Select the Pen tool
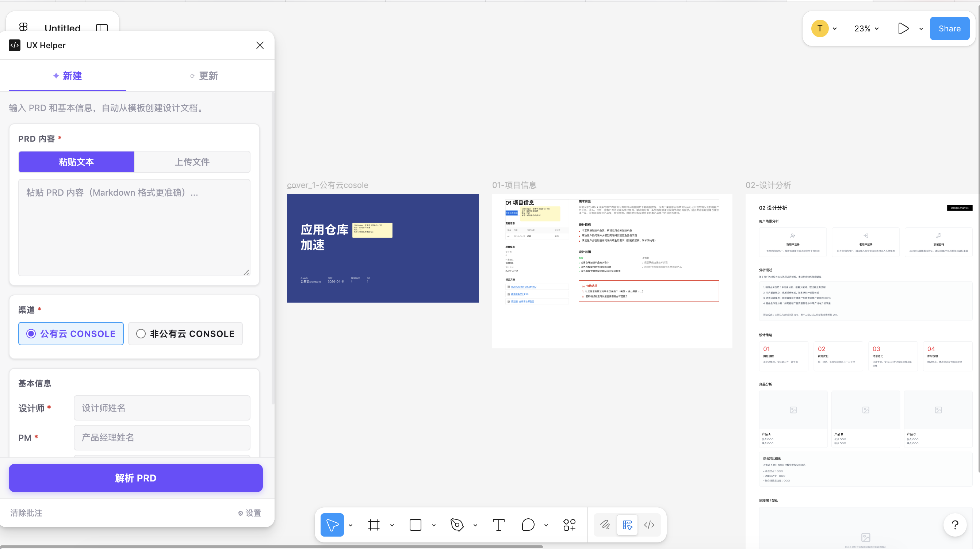This screenshot has width=980, height=549. (457, 525)
